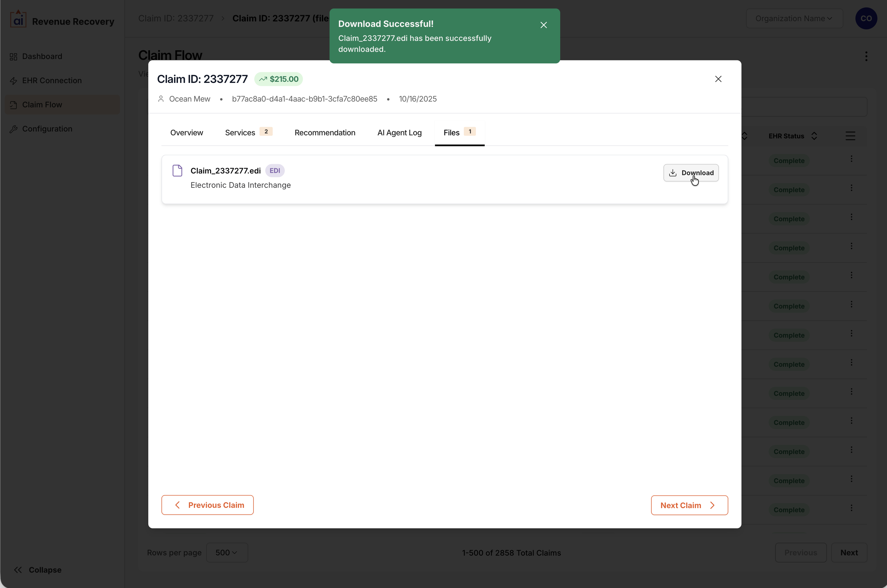Collapse the left sidebar
Screen dimensions: 887x588
[x=38, y=570]
